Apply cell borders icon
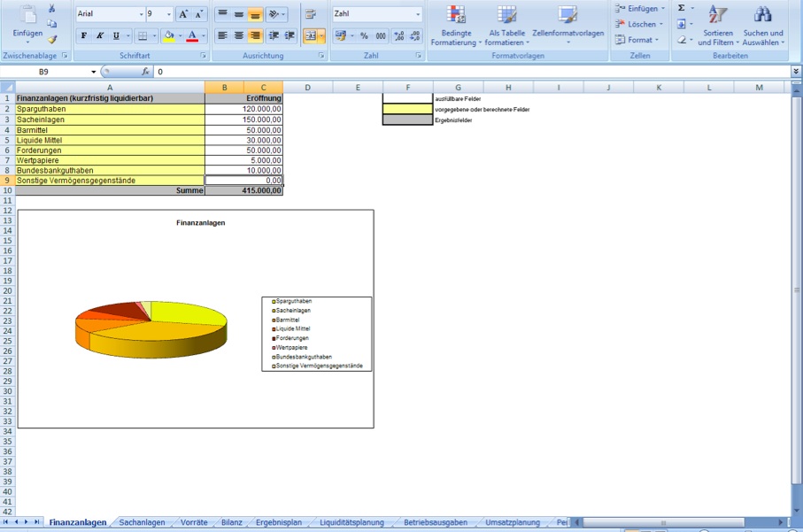The height and width of the screenshot is (532, 803). pos(143,35)
